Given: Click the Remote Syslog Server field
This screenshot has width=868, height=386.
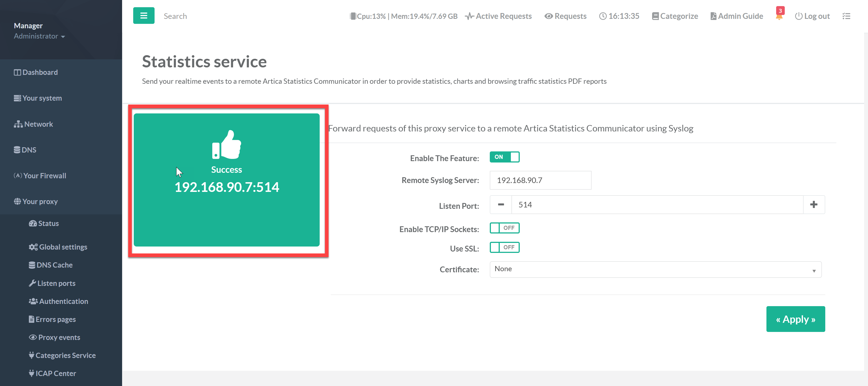Looking at the screenshot, I should [540, 180].
